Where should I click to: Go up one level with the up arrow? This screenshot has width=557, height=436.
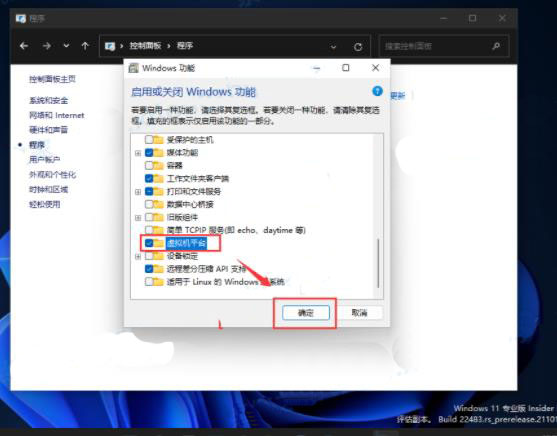pos(85,46)
